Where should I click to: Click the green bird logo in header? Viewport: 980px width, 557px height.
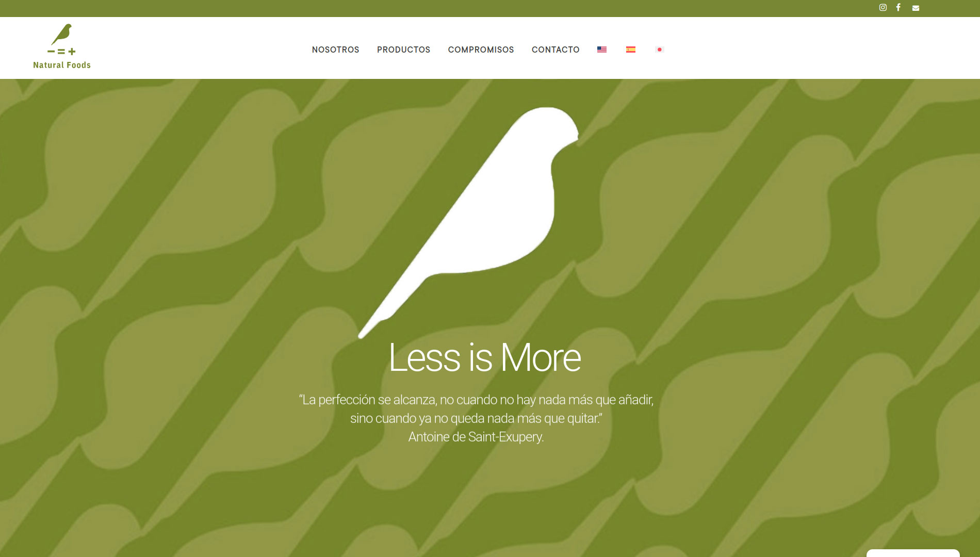click(61, 34)
